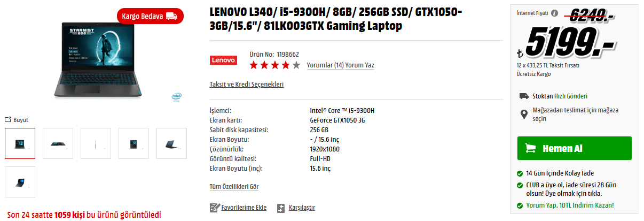Screen dimensions: 644x221
Task: Click the pencil icon for Favorilerime Ekle
Action: tap(215, 208)
